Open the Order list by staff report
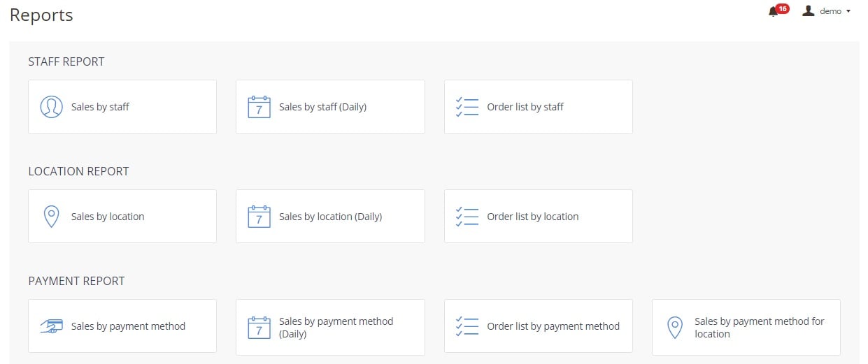The width and height of the screenshot is (868, 364). point(539,107)
